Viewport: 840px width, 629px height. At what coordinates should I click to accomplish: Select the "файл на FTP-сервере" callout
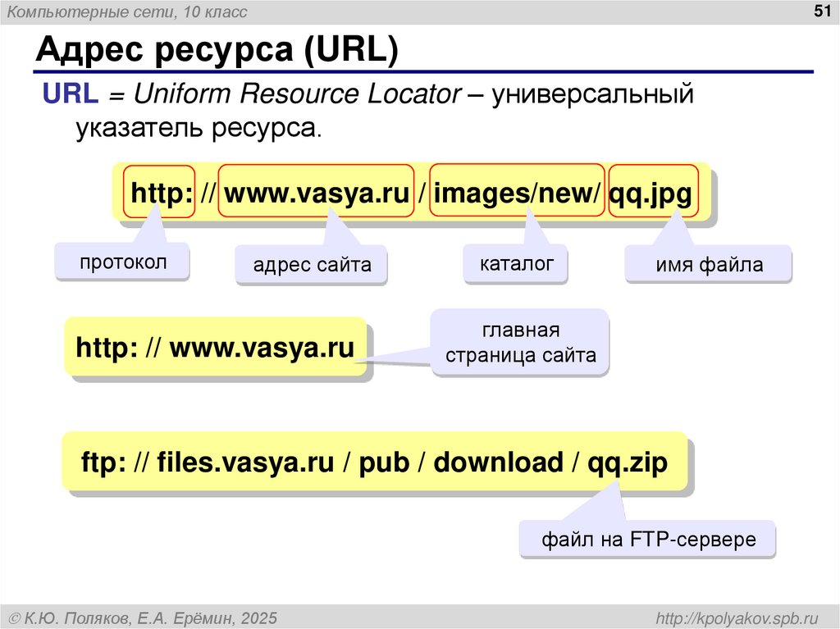[x=647, y=540]
